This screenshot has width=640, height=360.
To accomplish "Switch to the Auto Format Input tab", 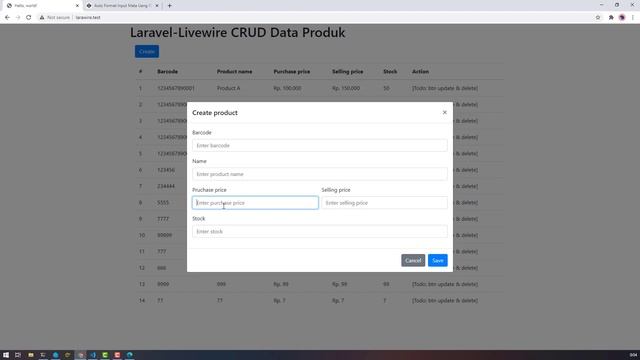I will (122, 6).
